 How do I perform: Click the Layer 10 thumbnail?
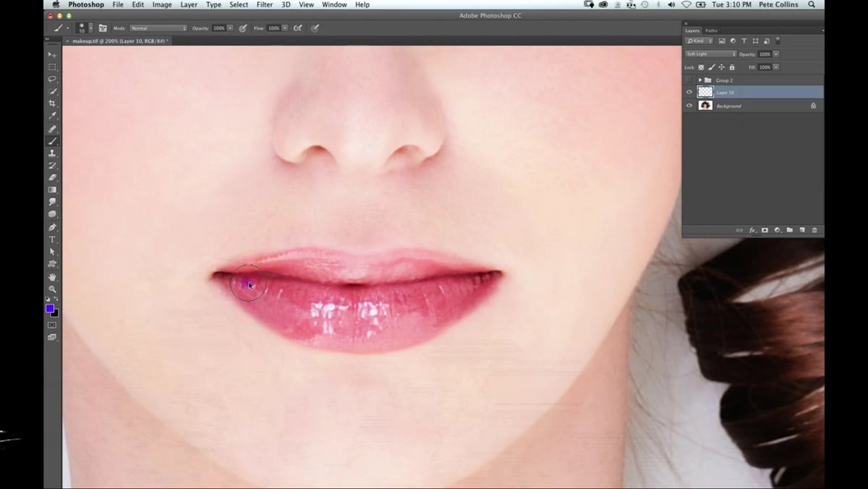705,93
